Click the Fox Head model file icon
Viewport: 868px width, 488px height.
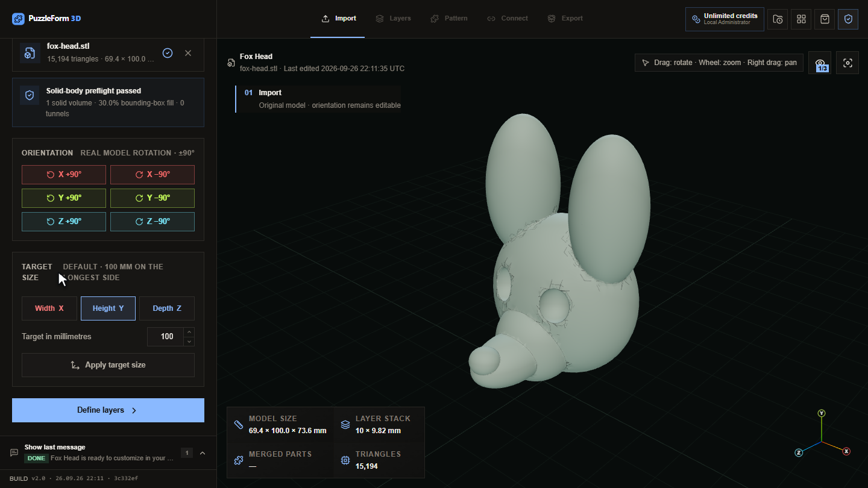pos(231,63)
